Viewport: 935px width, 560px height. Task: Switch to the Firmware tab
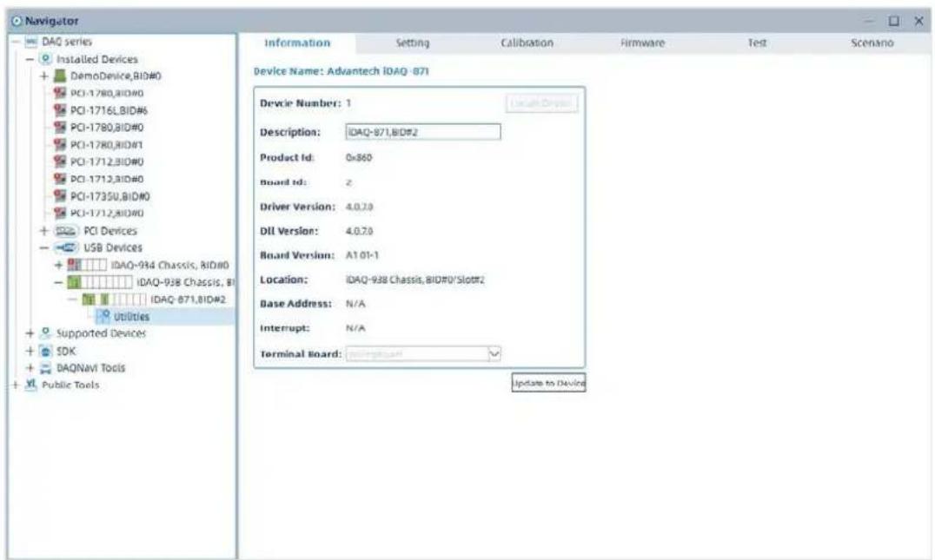642,43
